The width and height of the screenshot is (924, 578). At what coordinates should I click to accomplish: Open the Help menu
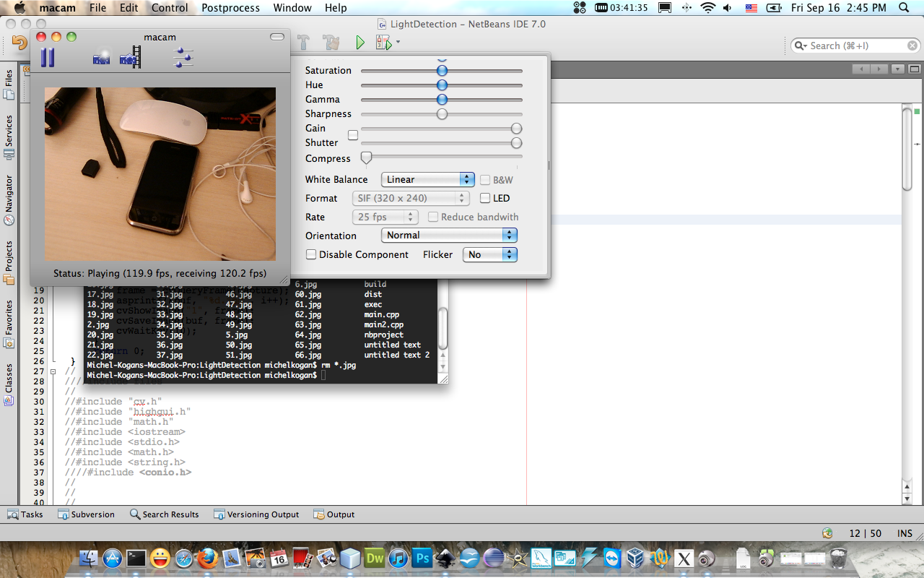[x=336, y=8]
